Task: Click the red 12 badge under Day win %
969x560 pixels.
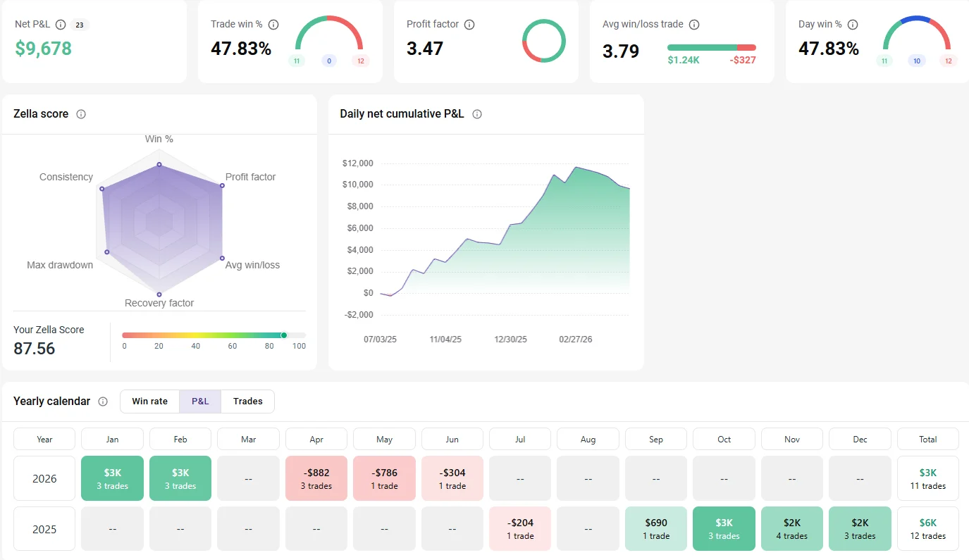Action: pyautogui.click(x=949, y=61)
